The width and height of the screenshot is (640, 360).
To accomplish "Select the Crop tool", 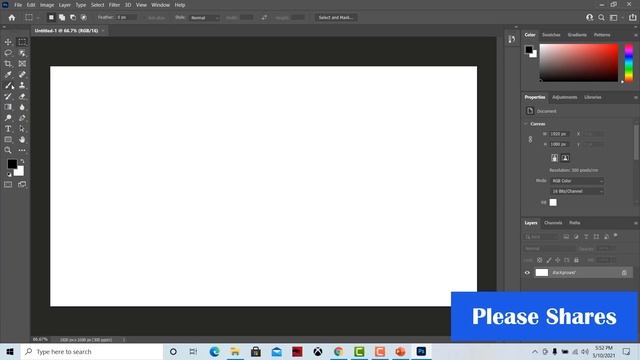I will click(8, 64).
